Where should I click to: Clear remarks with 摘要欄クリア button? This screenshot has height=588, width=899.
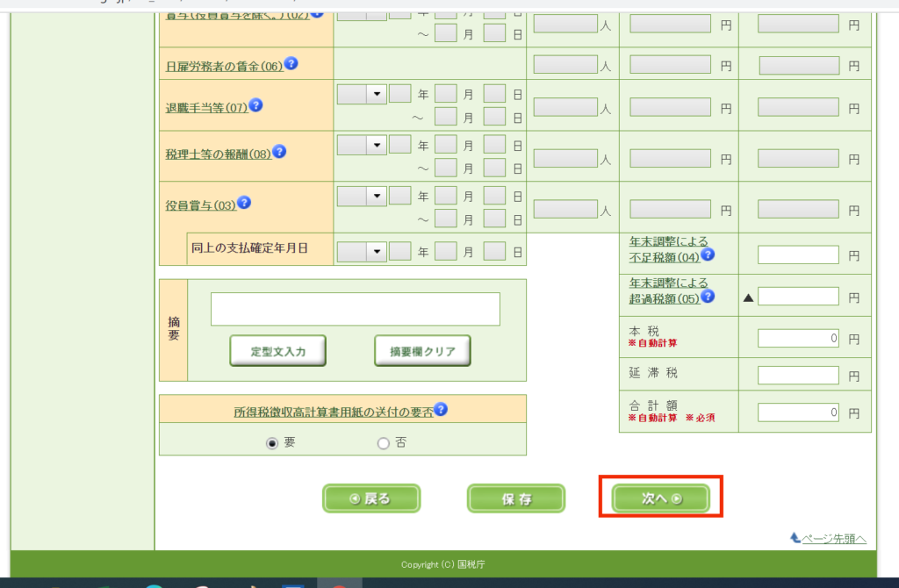click(422, 351)
